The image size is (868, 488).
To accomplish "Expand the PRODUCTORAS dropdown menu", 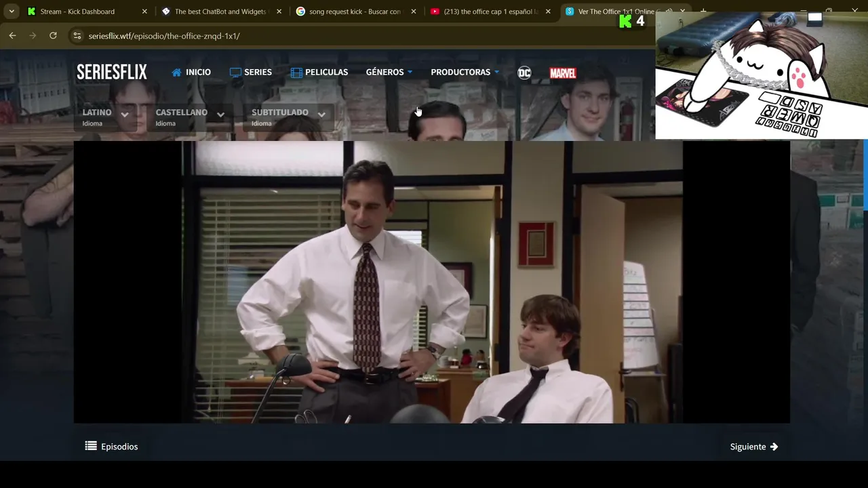I will point(465,73).
